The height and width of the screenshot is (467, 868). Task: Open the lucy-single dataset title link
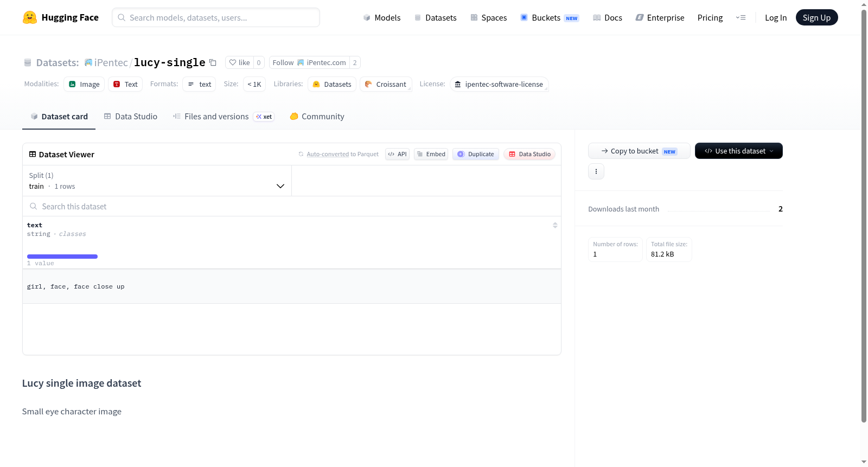[x=170, y=63]
